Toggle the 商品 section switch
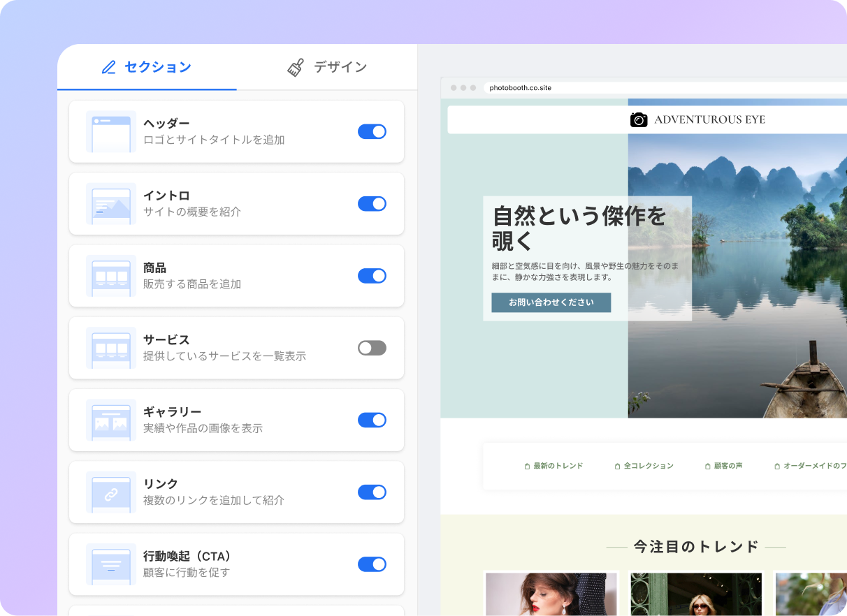 pyautogui.click(x=372, y=276)
